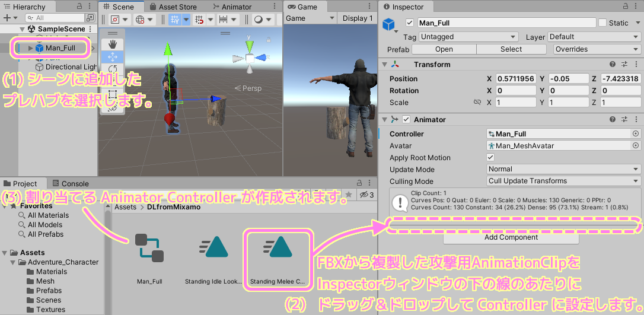The height and width of the screenshot is (315, 644).
Task: Click the Controller object picker circle
Action: coord(636,134)
